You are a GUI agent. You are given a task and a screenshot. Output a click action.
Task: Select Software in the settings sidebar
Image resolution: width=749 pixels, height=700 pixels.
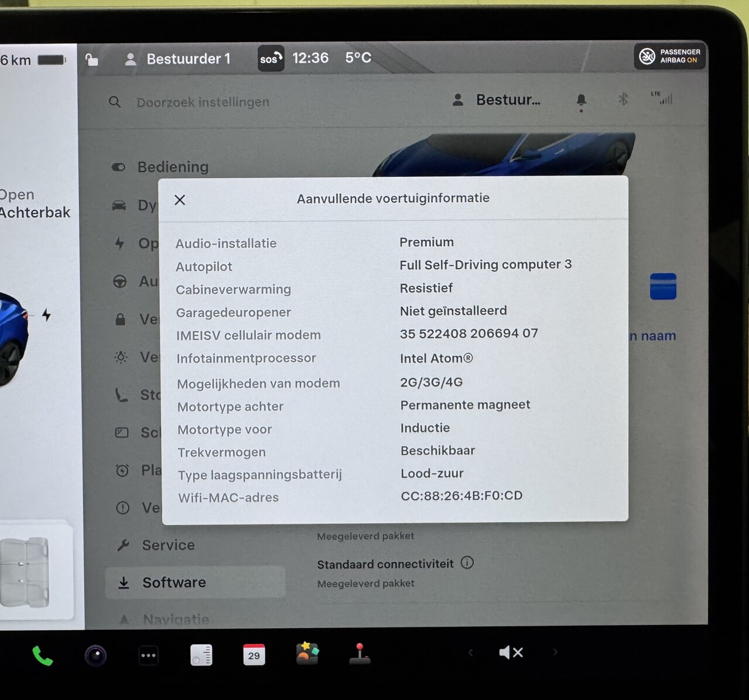pyautogui.click(x=174, y=582)
